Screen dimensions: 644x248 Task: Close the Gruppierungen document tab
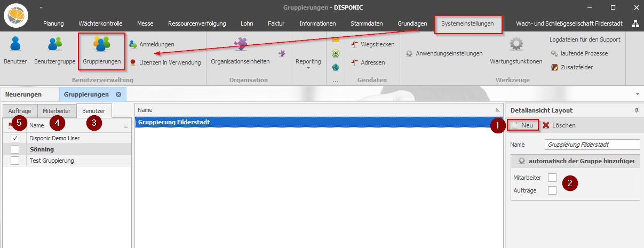point(118,94)
